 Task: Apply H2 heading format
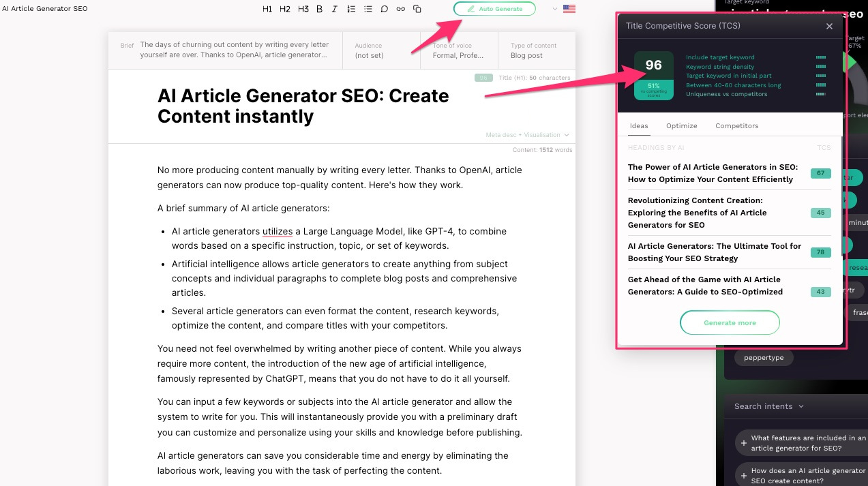click(285, 9)
